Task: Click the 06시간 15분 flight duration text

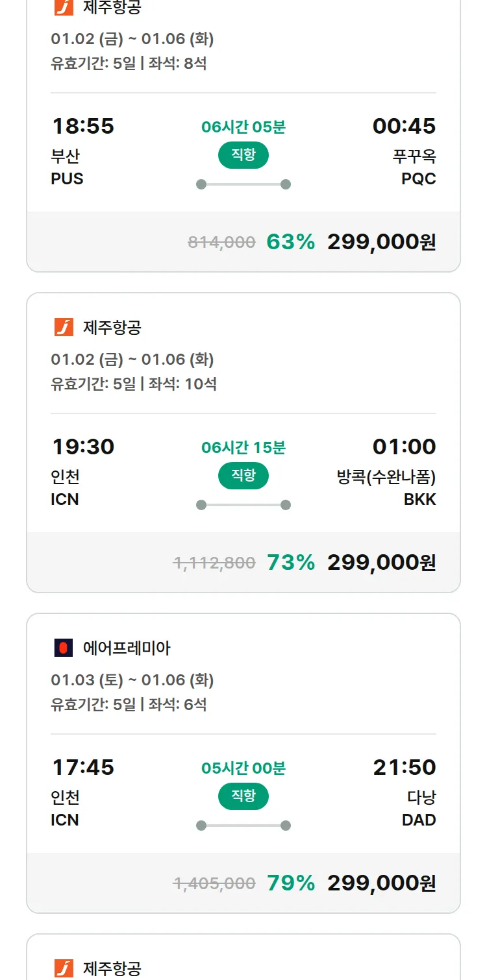Action: click(x=243, y=448)
